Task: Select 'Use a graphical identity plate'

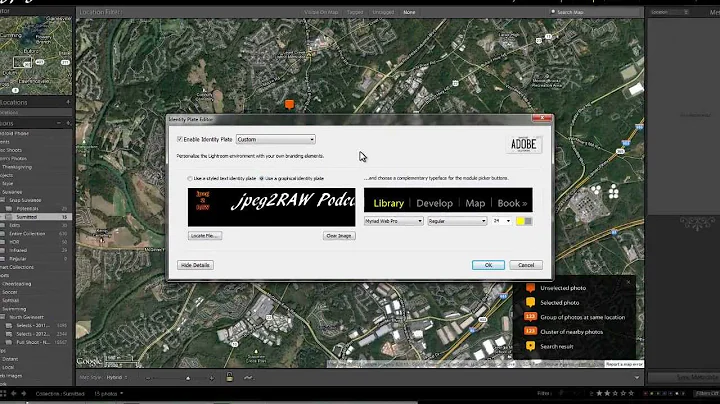Action: point(261,178)
